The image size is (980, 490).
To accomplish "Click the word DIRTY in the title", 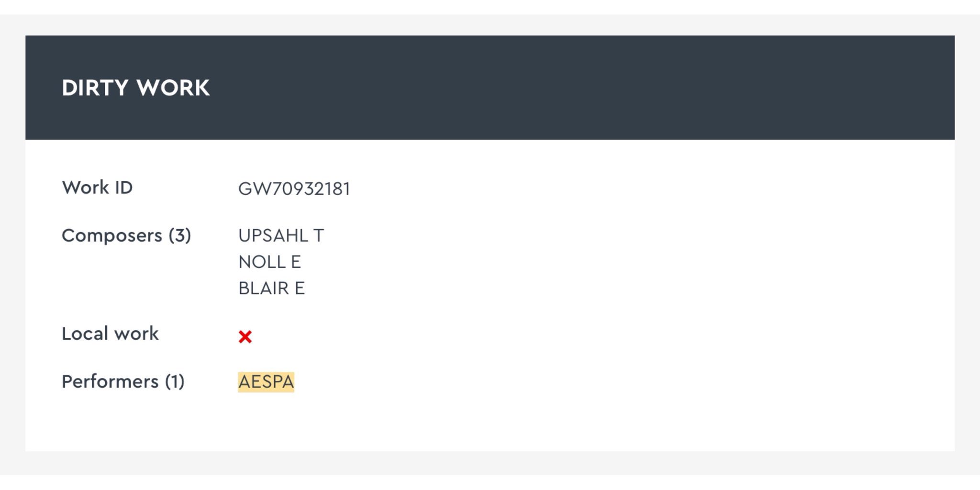I will click(95, 88).
